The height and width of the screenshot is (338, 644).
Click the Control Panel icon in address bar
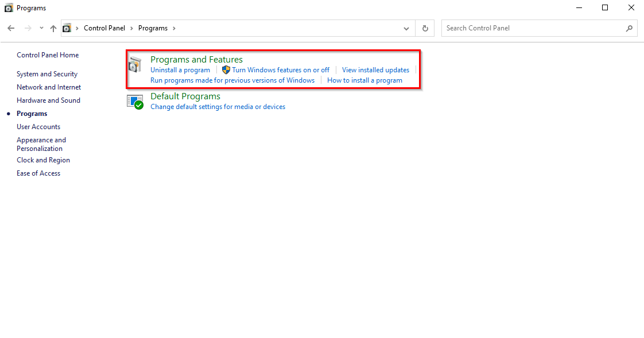coord(67,28)
